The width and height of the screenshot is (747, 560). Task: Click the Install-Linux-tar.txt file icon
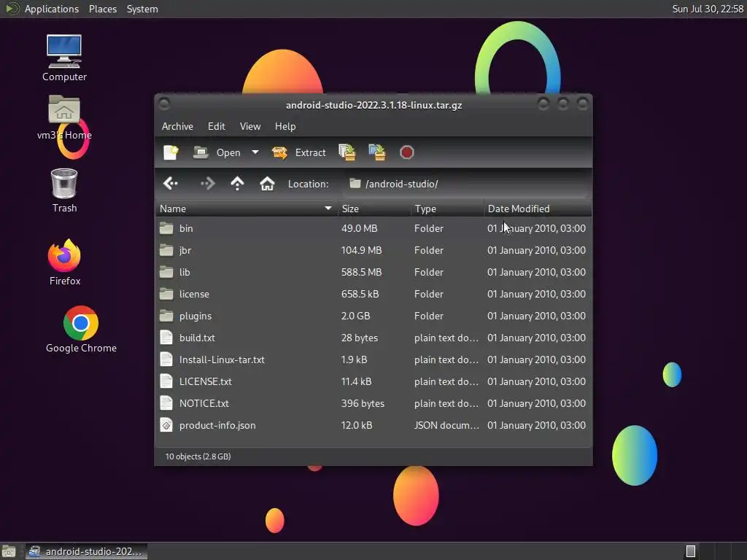166,359
